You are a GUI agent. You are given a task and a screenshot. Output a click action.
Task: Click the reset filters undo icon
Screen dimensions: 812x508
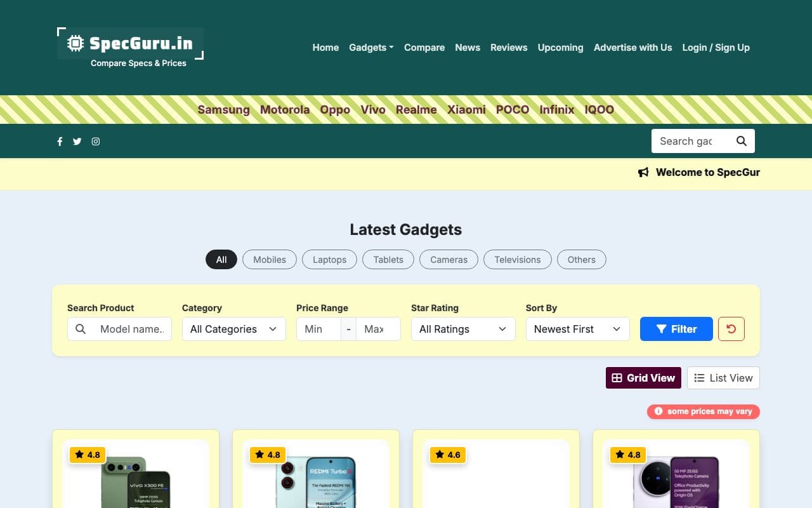pyautogui.click(x=731, y=329)
